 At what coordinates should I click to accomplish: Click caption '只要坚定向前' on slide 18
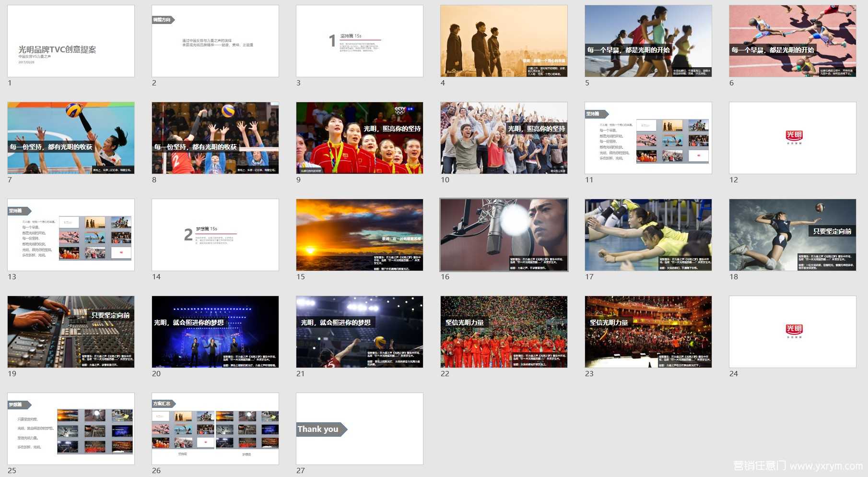(x=833, y=231)
